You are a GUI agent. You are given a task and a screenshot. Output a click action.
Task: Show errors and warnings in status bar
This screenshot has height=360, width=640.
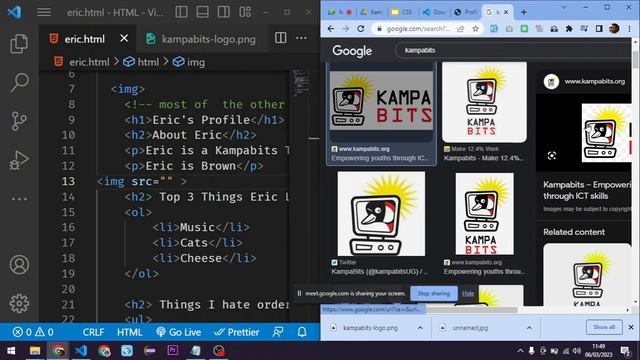(33, 332)
